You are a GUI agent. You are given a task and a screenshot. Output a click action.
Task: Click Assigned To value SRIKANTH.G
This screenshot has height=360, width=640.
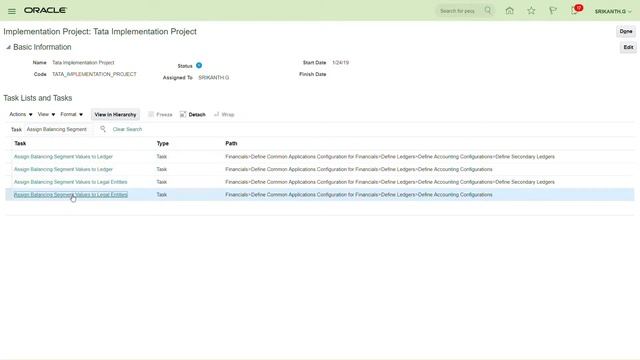tap(213, 78)
